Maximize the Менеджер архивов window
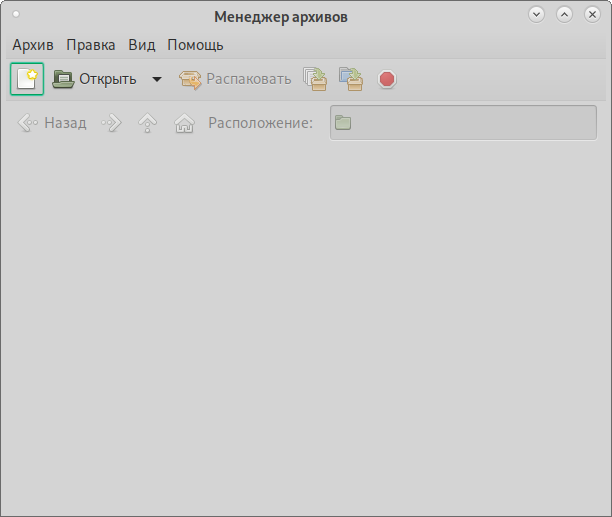Image resolution: width=612 pixels, height=517 pixels. pos(564,15)
